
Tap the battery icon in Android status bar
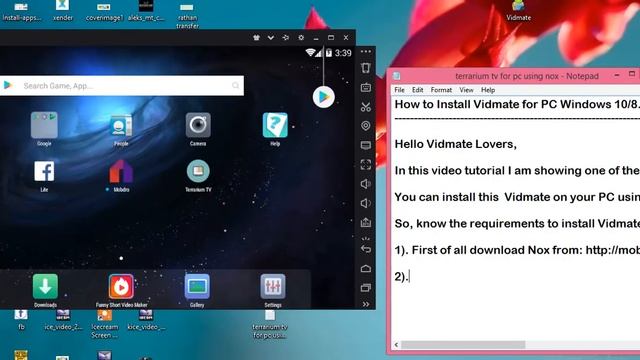(329, 53)
